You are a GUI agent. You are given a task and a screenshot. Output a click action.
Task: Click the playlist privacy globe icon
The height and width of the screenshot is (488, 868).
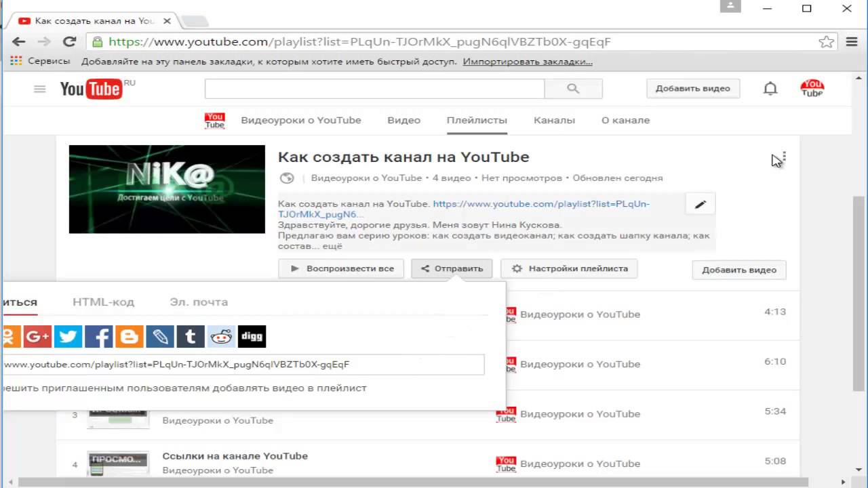(x=287, y=178)
